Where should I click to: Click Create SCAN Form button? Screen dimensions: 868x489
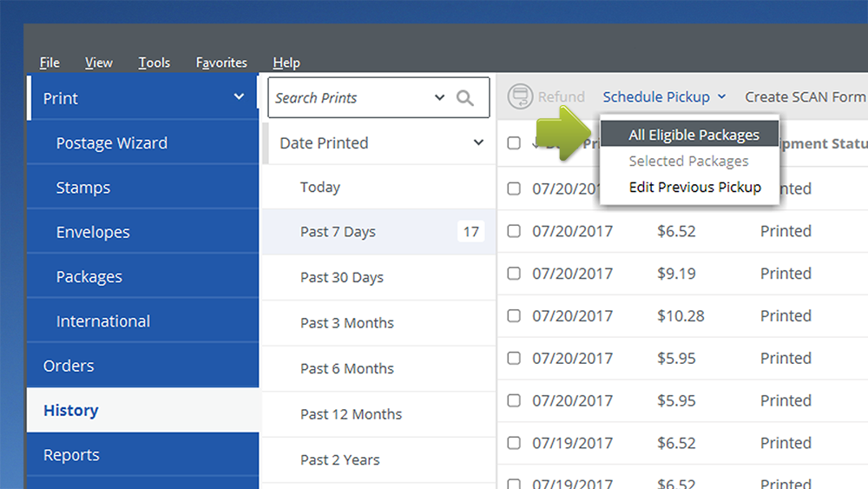click(806, 97)
